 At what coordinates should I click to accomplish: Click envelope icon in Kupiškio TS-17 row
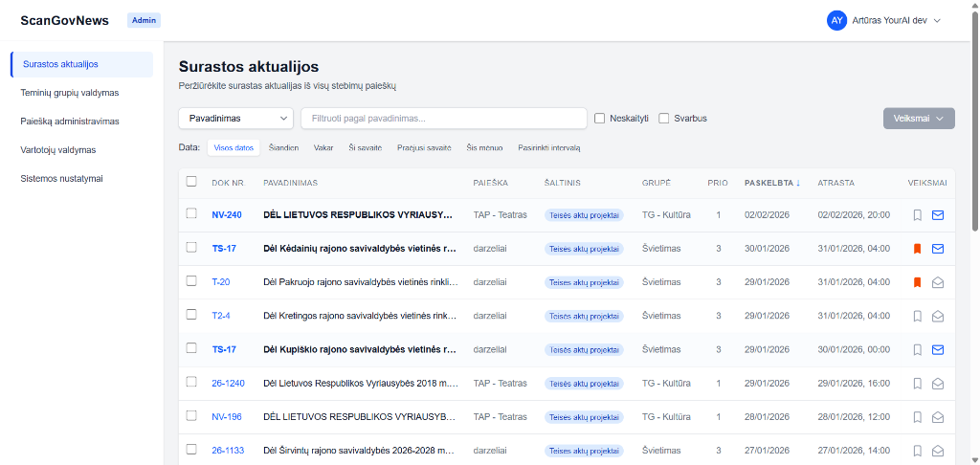click(x=938, y=350)
